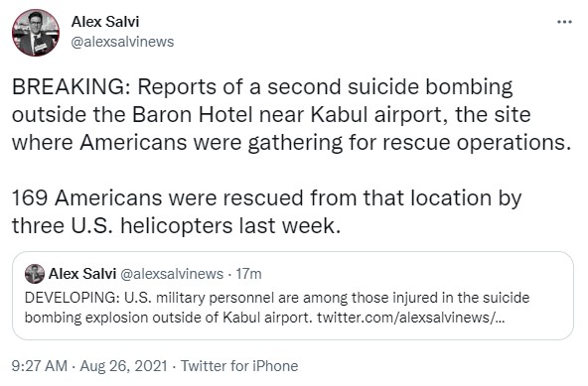Click the 9:27 AM timestamp
Screen dimensions: 588x386
pos(40,366)
